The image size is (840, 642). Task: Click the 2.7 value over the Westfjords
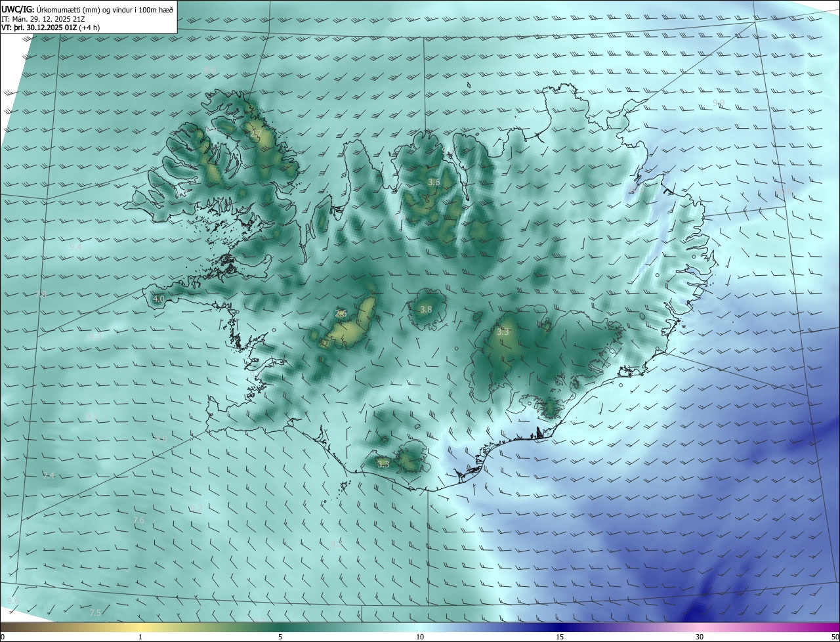[256, 134]
